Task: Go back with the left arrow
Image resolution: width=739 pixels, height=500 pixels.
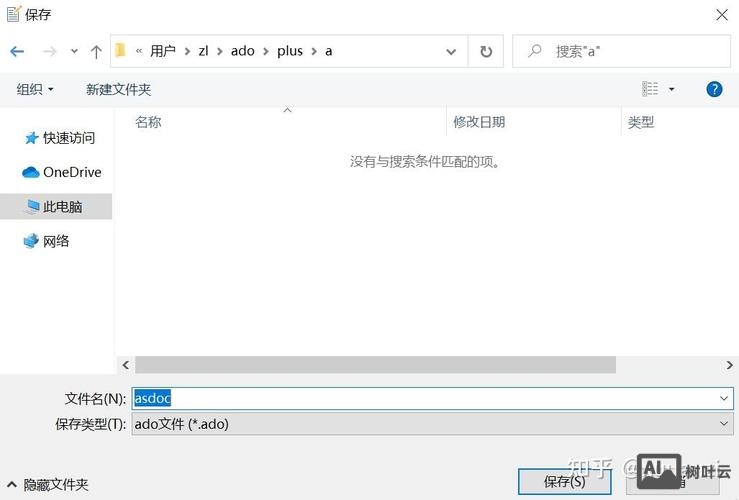Action: (17, 51)
